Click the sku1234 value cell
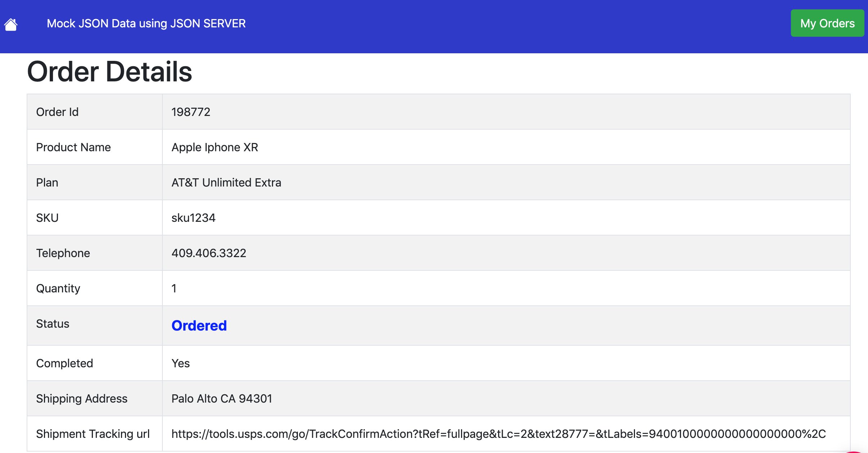The height and width of the screenshot is (453, 868). (193, 218)
